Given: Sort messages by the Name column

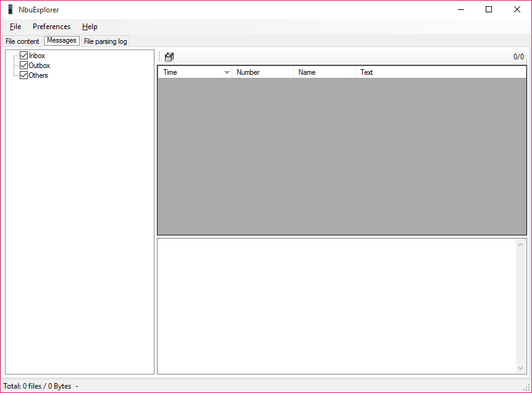Looking at the screenshot, I should click(324, 72).
